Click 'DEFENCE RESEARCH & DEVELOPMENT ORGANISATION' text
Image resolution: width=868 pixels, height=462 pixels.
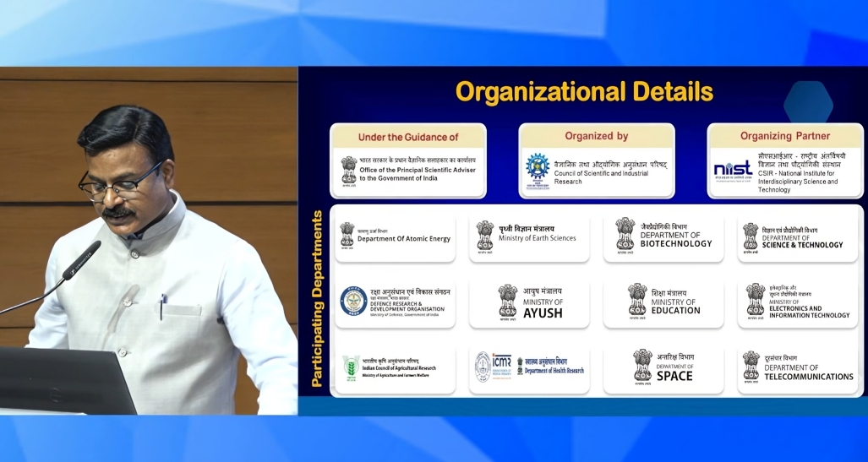tap(407, 306)
